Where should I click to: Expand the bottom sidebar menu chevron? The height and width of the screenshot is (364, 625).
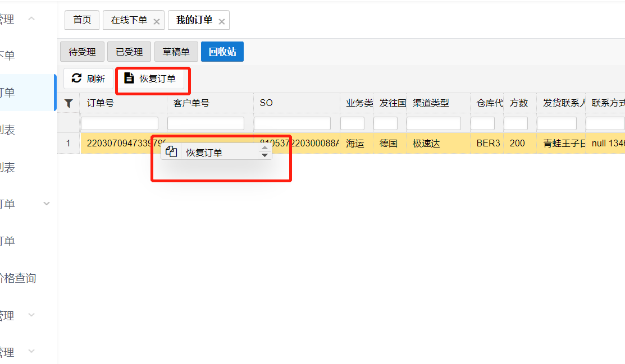coord(31,351)
